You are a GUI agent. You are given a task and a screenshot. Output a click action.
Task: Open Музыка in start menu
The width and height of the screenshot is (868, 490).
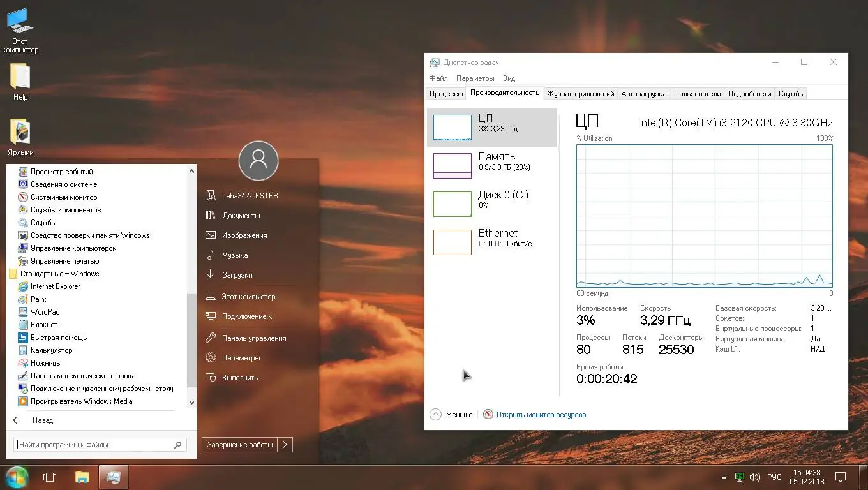click(234, 255)
